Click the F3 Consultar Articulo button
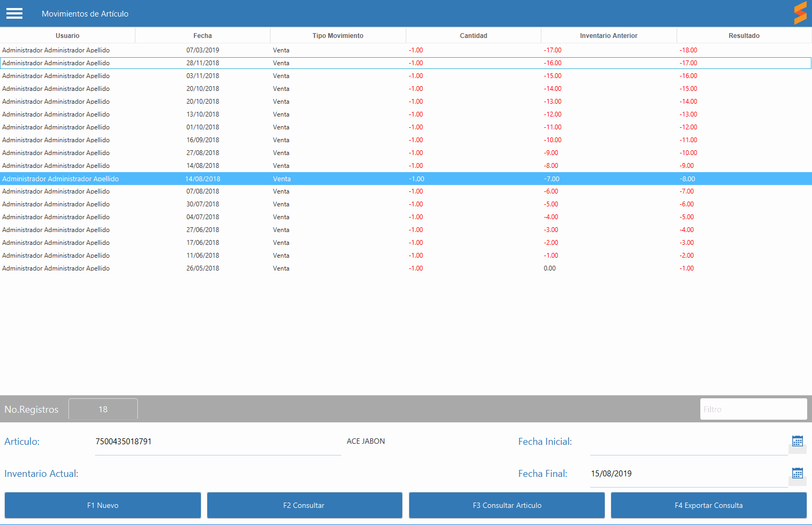 pyautogui.click(x=506, y=505)
